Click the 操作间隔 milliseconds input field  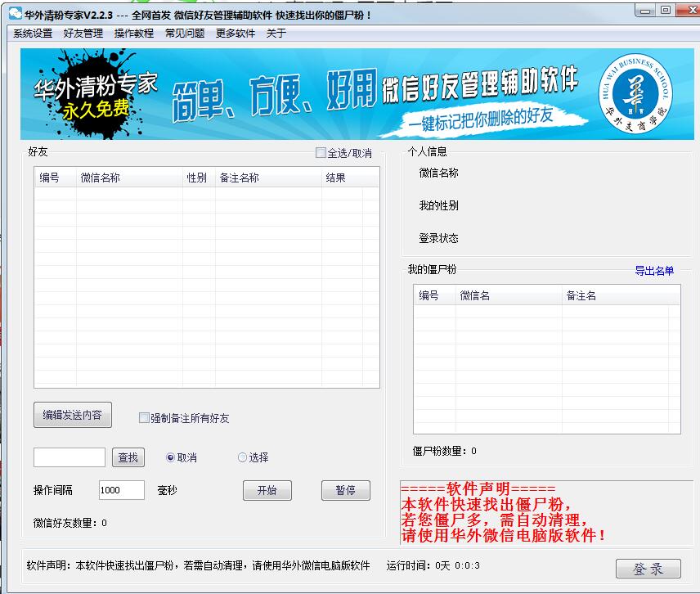[x=121, y=490]
